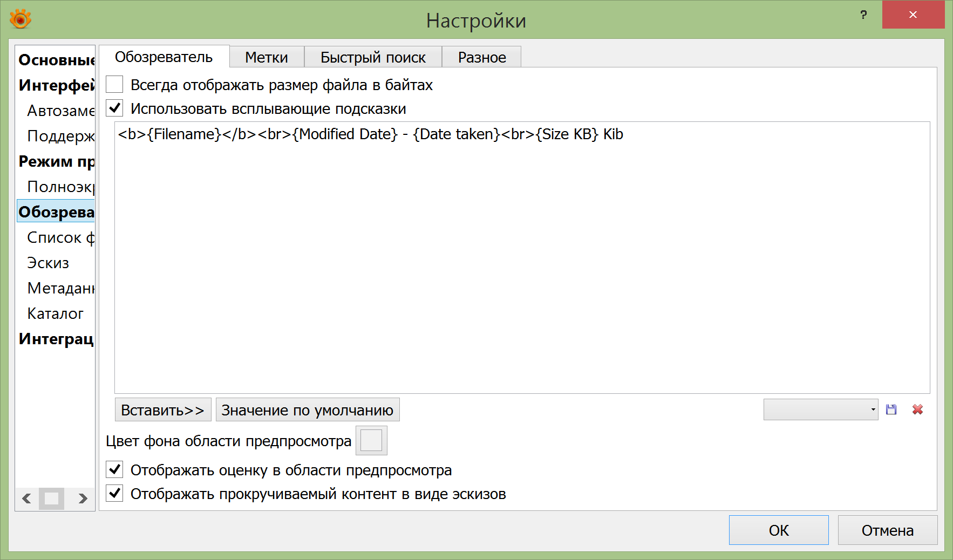Uncheck 'Отображать прокручиваемый контент в виде эскизов'
This screenshot has height=560, width=953.
pyautogui.click(x=114, y=494)
